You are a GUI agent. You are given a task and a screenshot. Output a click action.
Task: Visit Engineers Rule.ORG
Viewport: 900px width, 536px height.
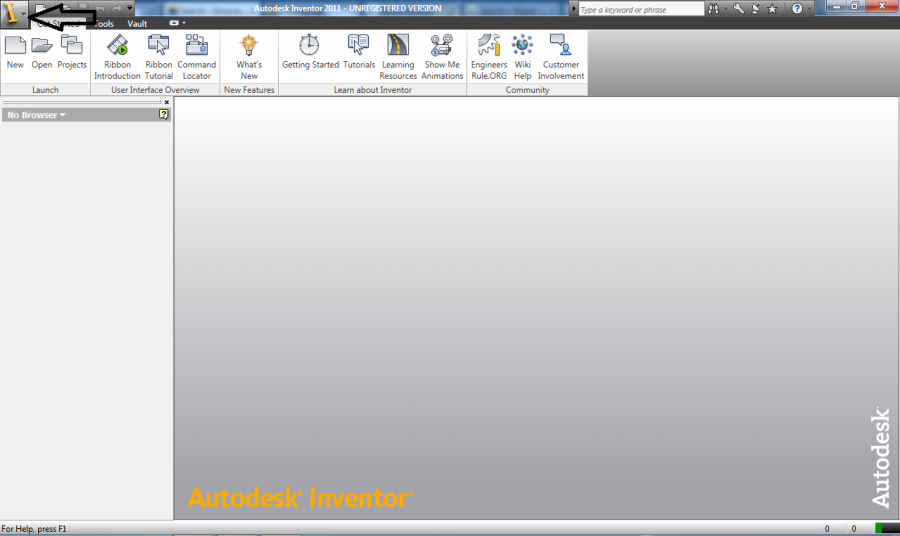click(x=489, y=45)
